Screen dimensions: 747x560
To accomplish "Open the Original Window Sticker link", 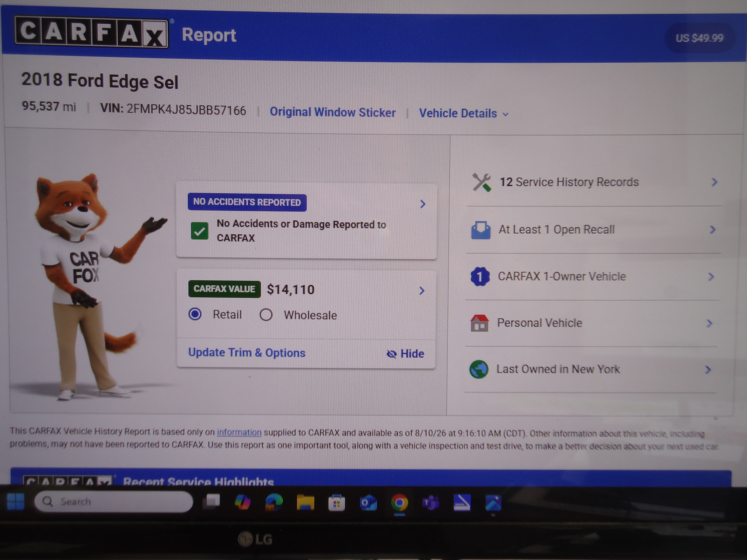I will [333, 112].
